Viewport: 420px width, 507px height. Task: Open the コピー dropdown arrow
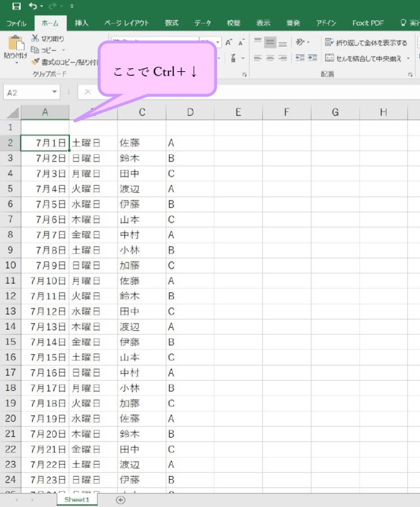[x=63, y=50]
